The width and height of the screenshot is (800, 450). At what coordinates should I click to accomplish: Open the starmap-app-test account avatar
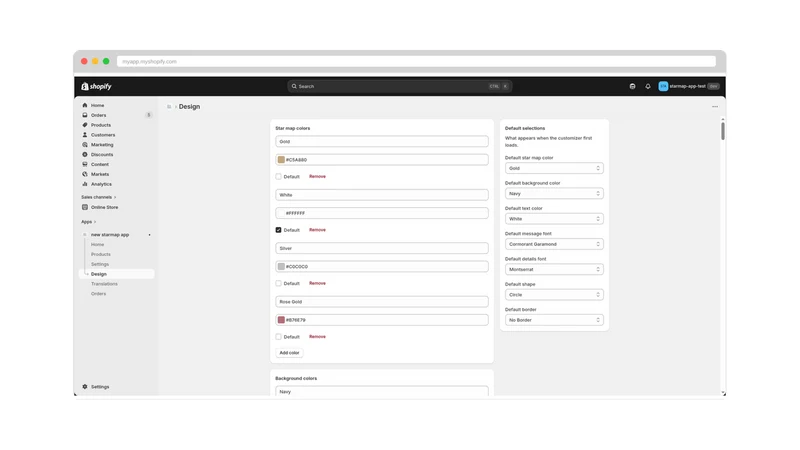(x=663, y=86)
